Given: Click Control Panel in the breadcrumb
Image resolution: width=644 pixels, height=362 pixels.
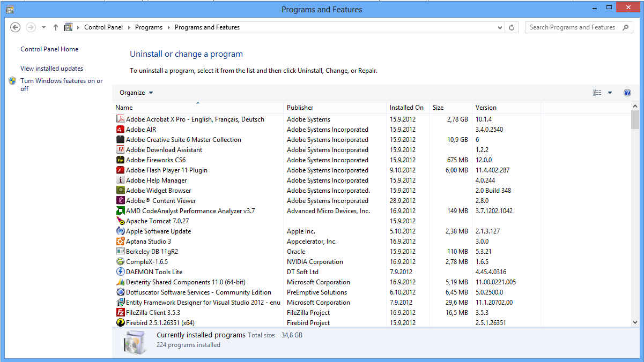Looking at the screenshot, I should pyautogui.click(x=103, y=27).
